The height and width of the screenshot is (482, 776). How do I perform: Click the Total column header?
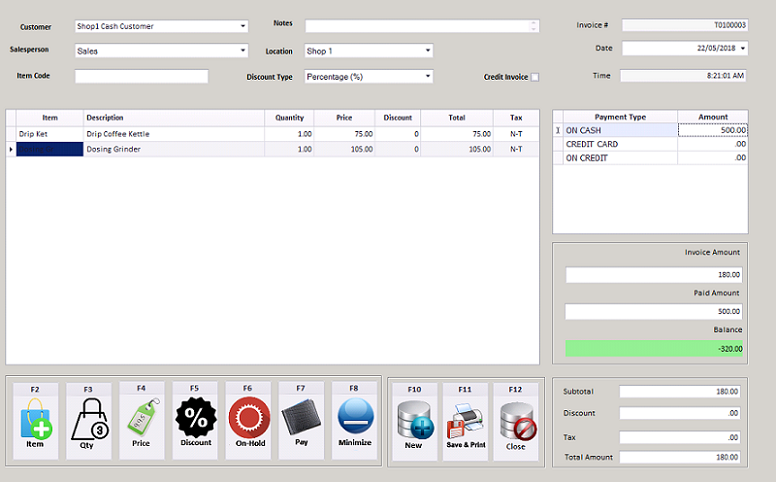[457, 118]
